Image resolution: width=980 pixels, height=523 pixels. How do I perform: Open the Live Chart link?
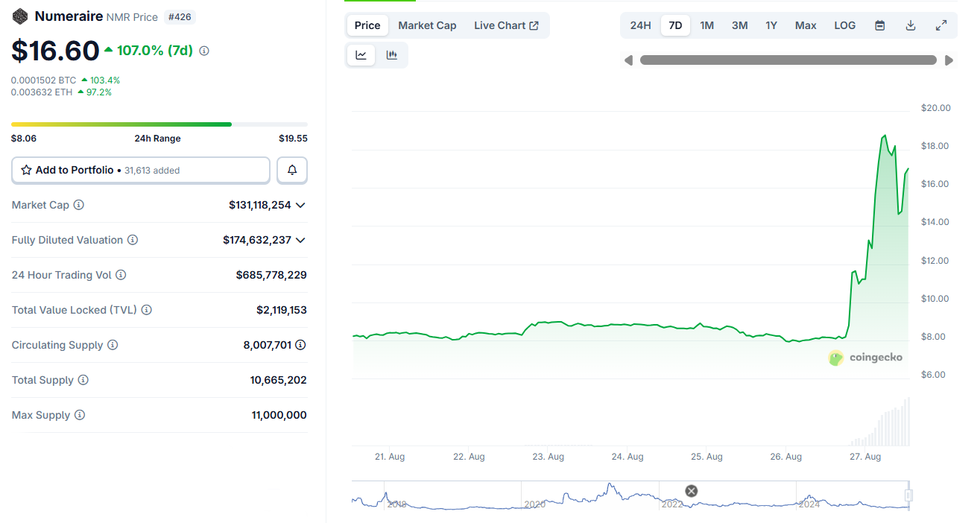(506, 25)
